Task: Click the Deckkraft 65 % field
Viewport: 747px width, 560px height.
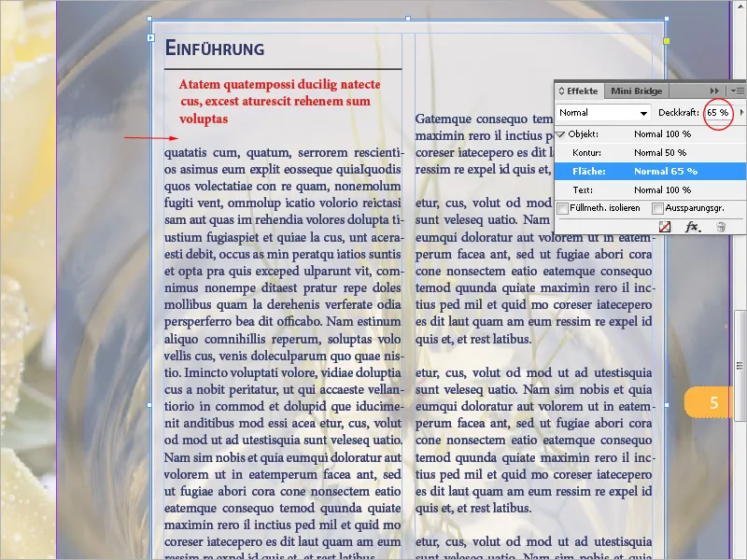Action: point(718,112)
